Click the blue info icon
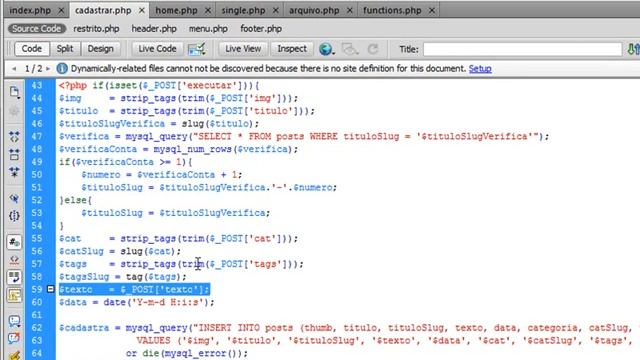640x360 pixels. (x=62, y=69)
